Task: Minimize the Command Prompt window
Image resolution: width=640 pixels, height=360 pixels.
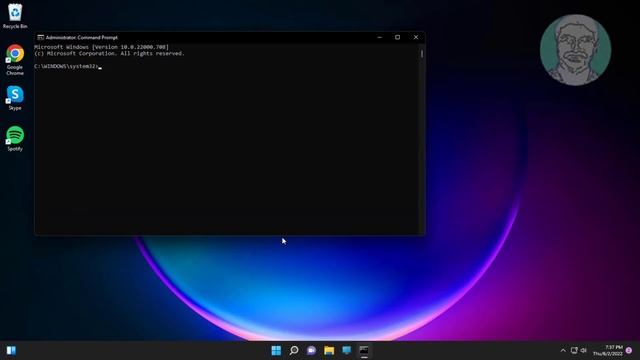Action: [380, 37]
